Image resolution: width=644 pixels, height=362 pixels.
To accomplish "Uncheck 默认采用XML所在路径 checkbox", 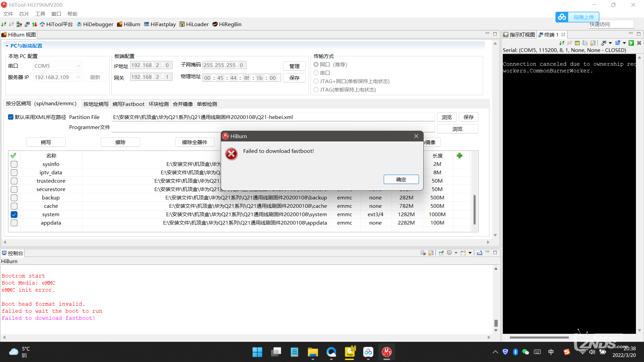I will (11, 117).
